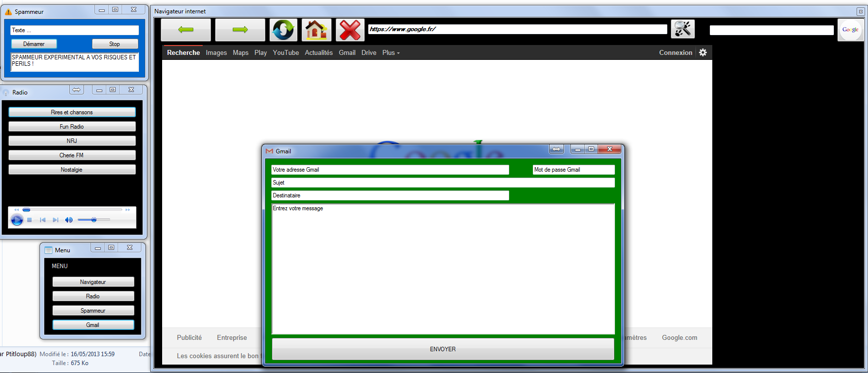Open YouTube in the Google bar

point(286,52)
